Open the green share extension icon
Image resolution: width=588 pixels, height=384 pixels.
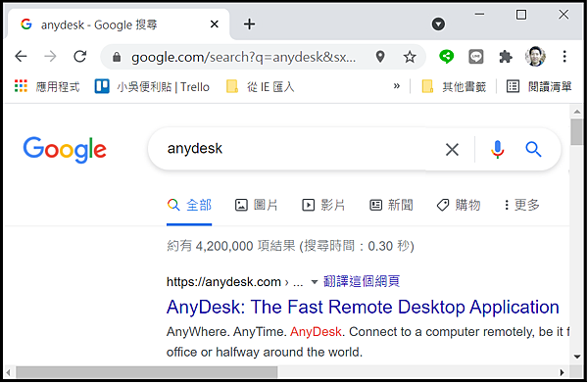(x=446, y=57)
